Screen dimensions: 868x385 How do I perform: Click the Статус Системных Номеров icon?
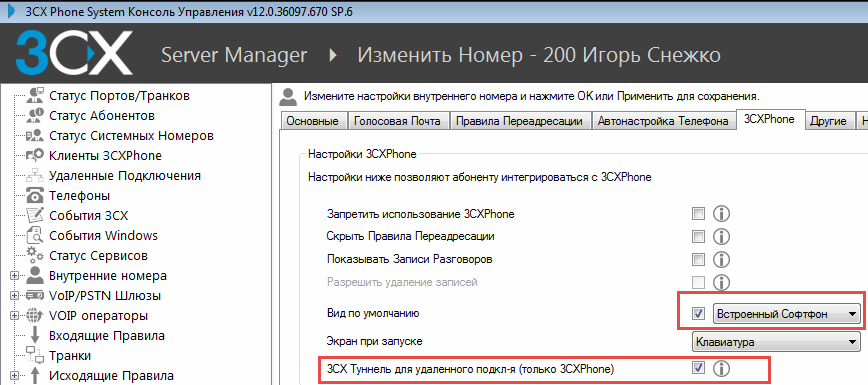click(x=35, y=136)
